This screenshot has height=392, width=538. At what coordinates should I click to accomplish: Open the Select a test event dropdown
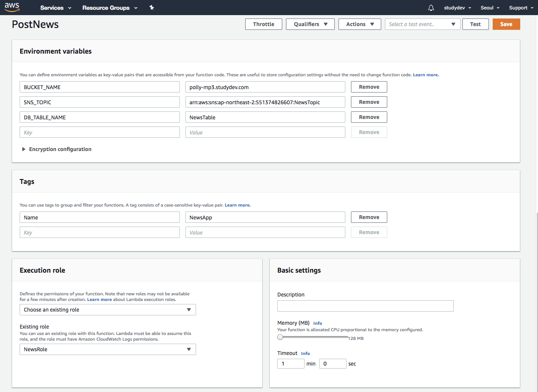coord(422,24)
